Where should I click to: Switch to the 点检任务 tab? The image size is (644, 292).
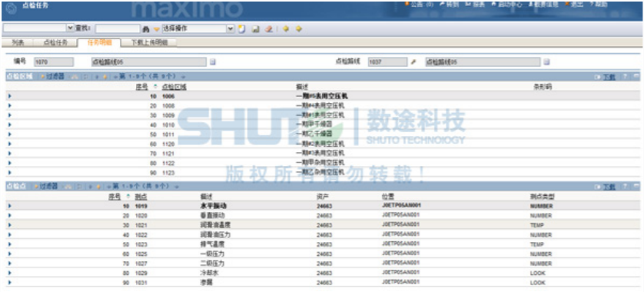55,43
